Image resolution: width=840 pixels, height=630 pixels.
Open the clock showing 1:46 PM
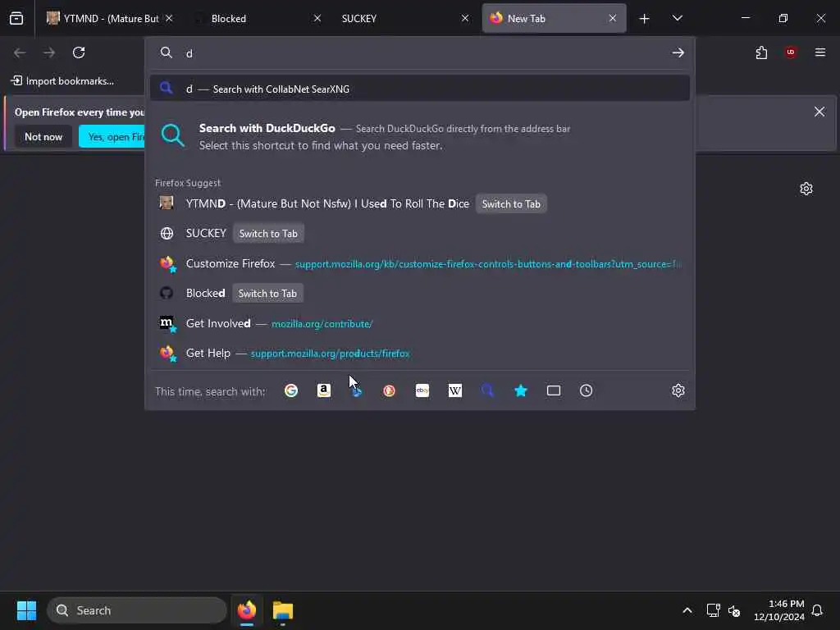pyautogui.click(x=779, y=610)
